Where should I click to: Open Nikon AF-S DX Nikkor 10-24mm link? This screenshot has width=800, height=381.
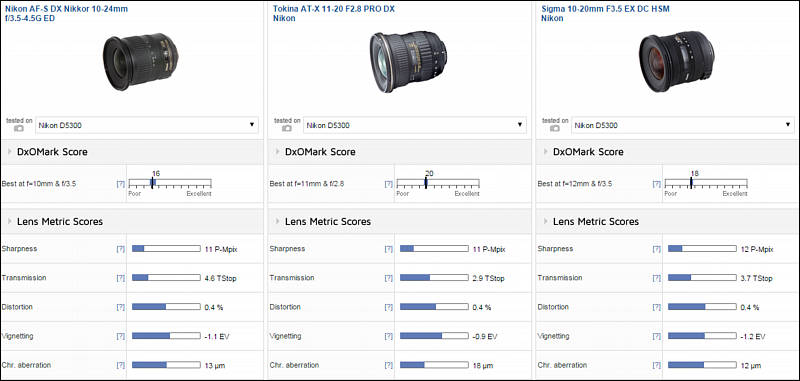click(66, 13)
